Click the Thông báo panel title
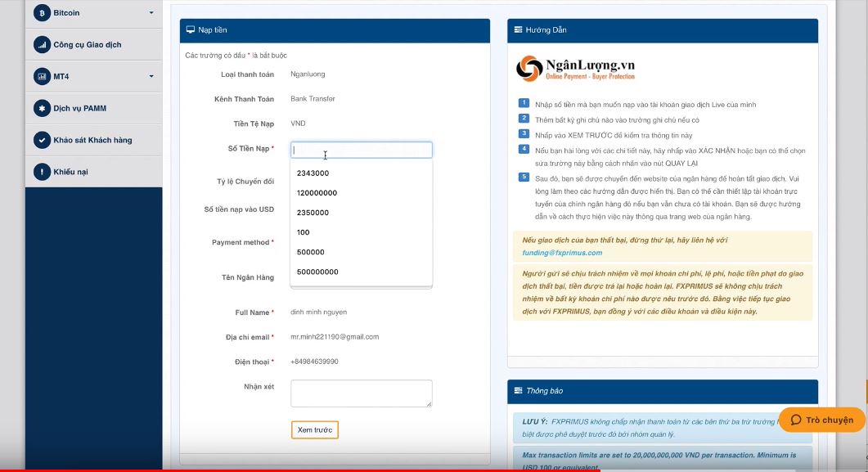This screenshot has width=868, height=472. click(545, 391)
